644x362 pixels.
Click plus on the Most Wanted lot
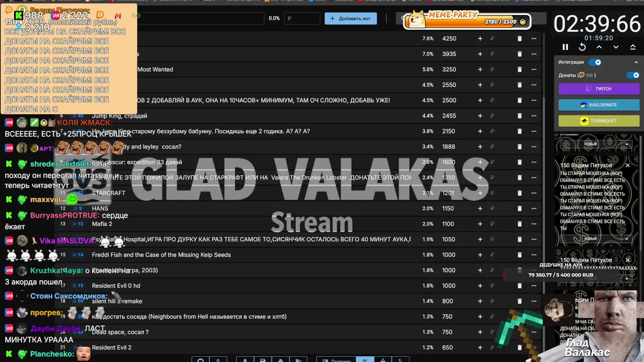[480, 70]
